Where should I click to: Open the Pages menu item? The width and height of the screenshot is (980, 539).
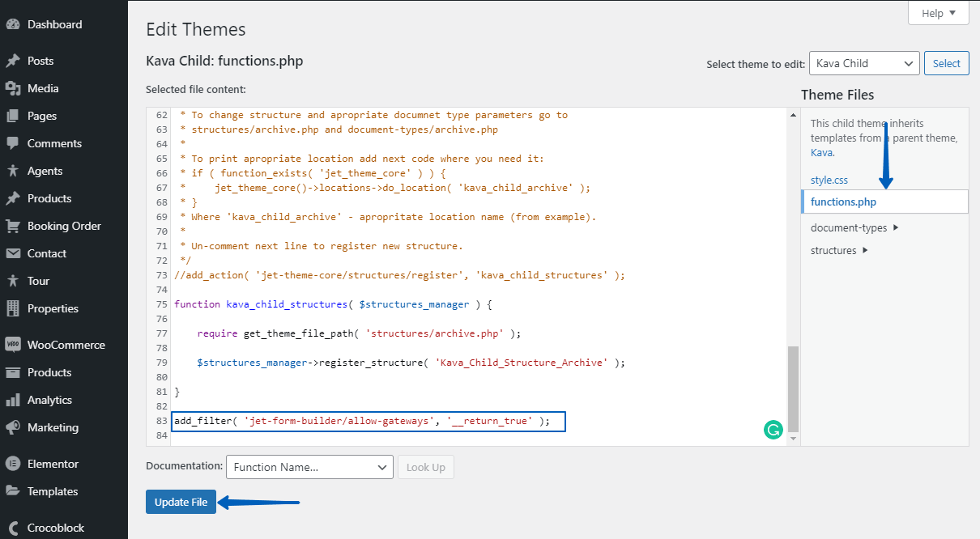point(42,116)
